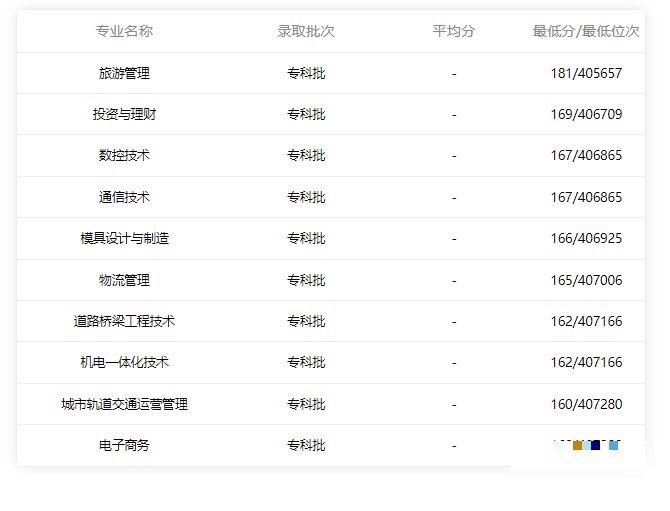
Task: Select the 机电一体化技术 major name
Action: (124, 362)
